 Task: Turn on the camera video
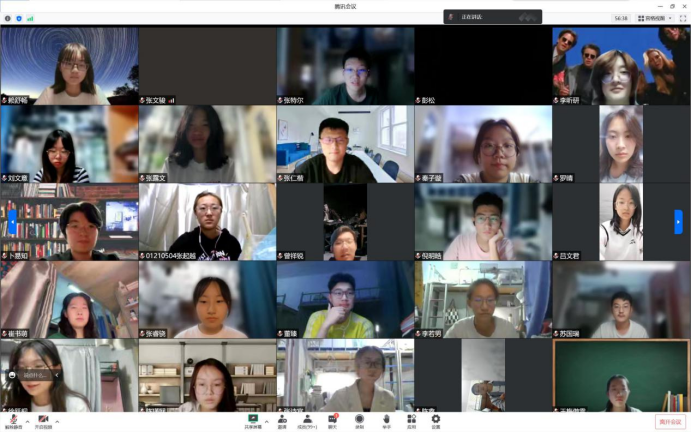point(44,420)
